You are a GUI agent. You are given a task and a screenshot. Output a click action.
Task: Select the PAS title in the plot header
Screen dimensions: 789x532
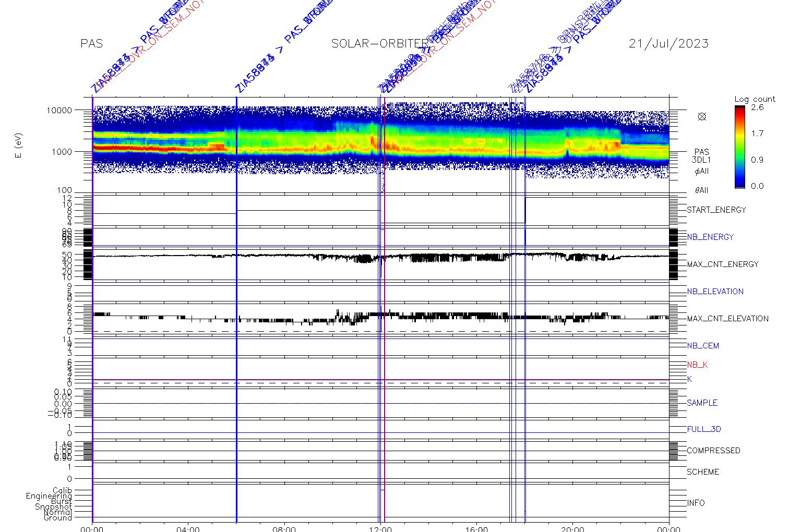click(x=92, y=44)
